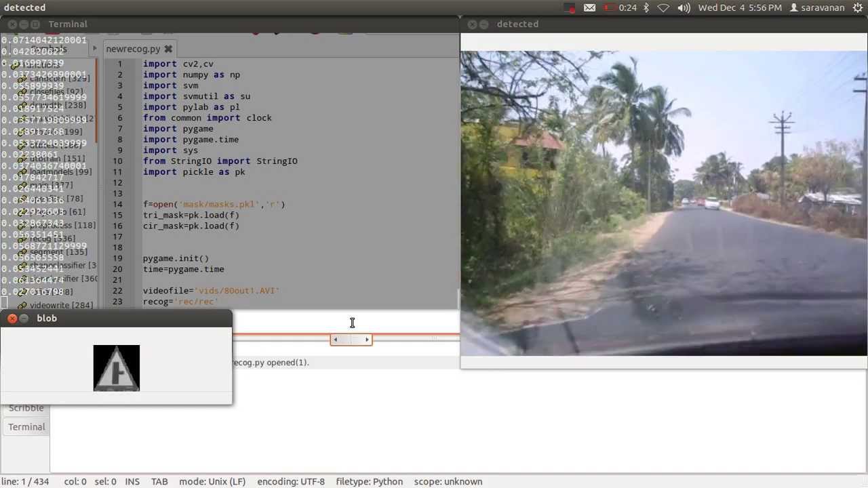Click the recog='rec/rec' code line
The height and width of the screenshot is (488, 868).
pos(181,302)
